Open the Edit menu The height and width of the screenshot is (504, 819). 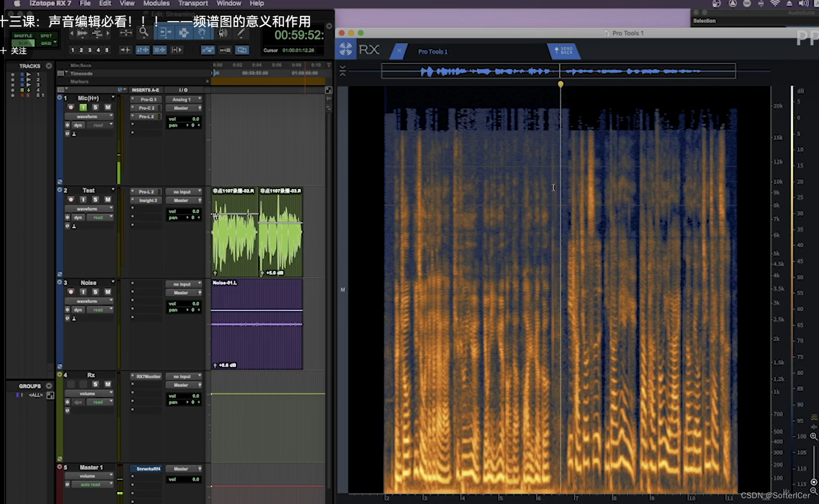[x=105, y=3]
